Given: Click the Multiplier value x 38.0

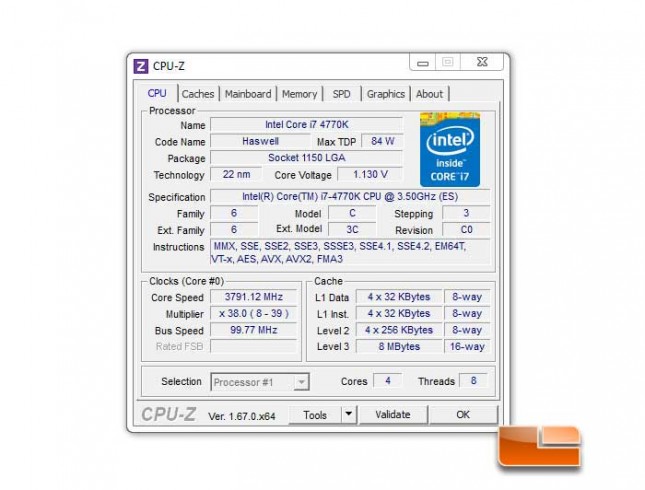Looking at the screenshot, I should tap(253, 314).
